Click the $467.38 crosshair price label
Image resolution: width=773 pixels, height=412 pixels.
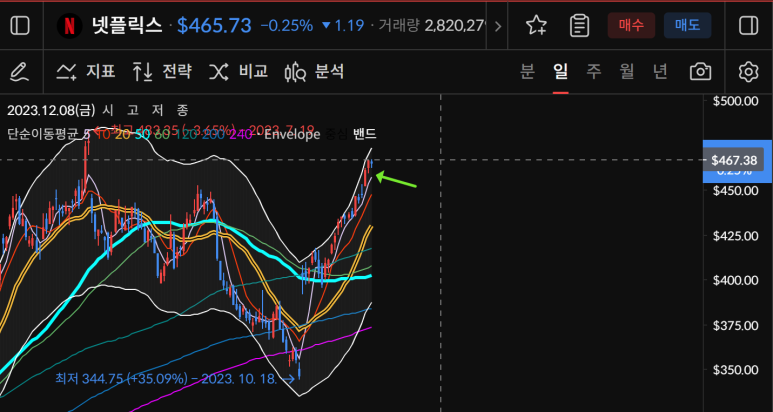pos(734,160)
